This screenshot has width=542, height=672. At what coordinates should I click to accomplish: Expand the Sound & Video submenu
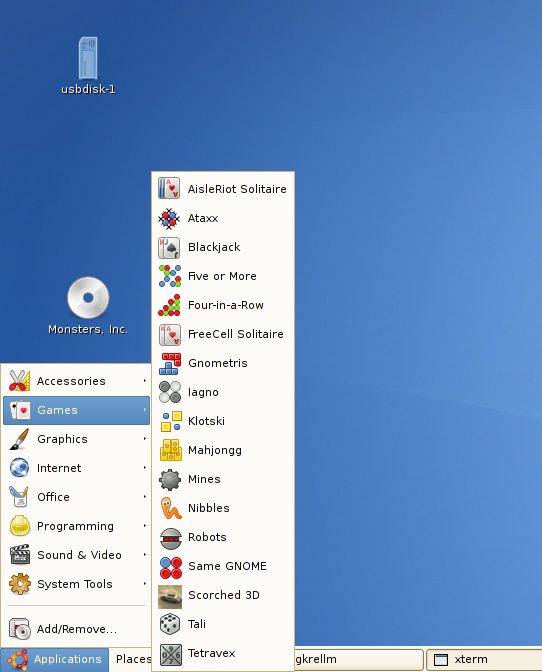coord(76,555)
